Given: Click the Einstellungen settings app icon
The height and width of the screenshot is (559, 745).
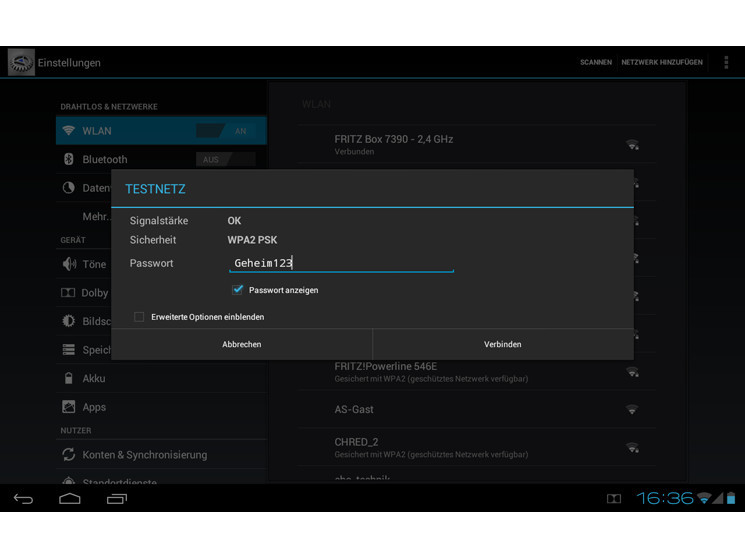Looking at the screenshot, I should pos(21,62).
